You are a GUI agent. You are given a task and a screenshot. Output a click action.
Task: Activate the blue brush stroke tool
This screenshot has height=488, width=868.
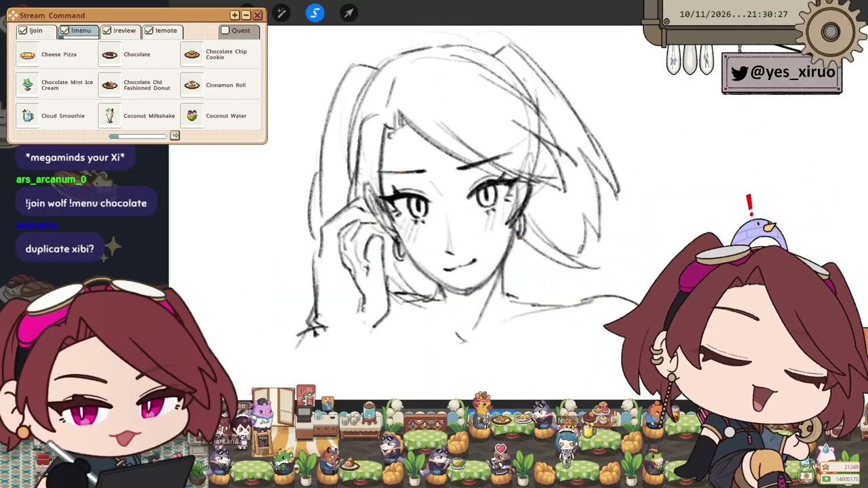pyautogui.click(x=315, y=13)
